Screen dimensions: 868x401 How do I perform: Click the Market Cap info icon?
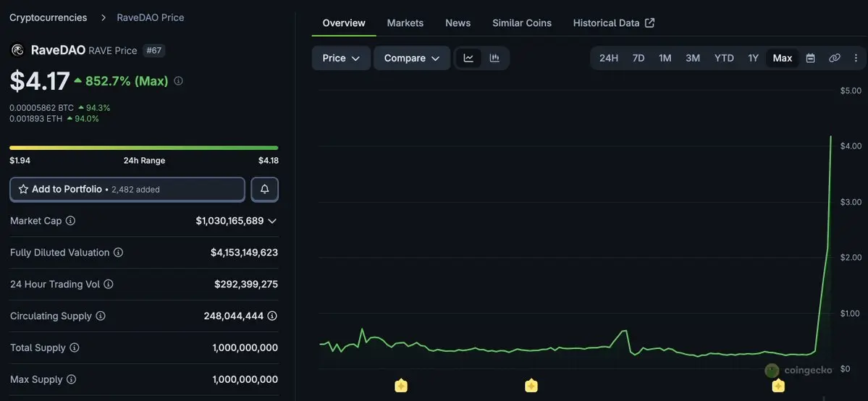[x=70, y=221]
